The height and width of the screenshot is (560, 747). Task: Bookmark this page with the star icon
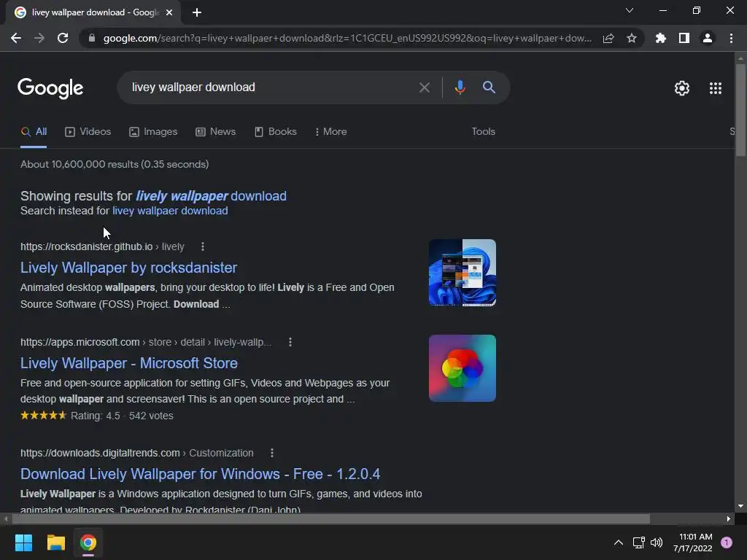click(632, 38)
